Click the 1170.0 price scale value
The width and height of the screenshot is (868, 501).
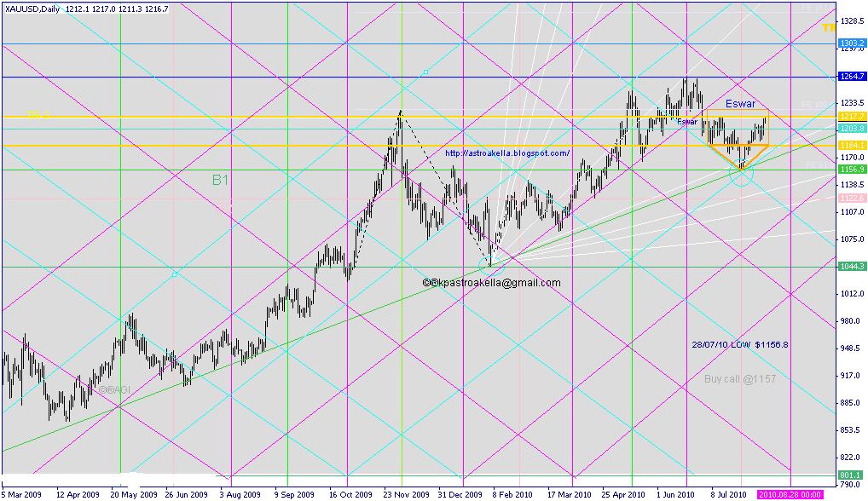coord(852,157)
